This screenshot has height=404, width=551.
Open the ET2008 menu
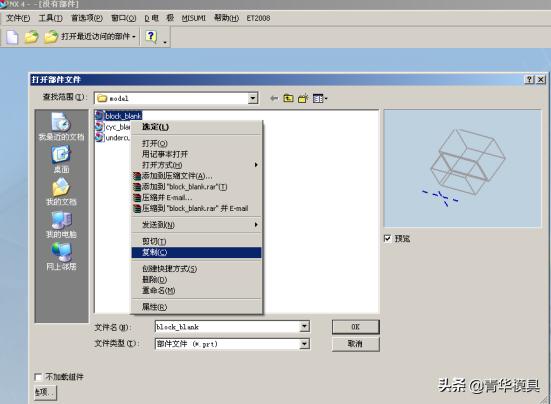tap(258, 18)
